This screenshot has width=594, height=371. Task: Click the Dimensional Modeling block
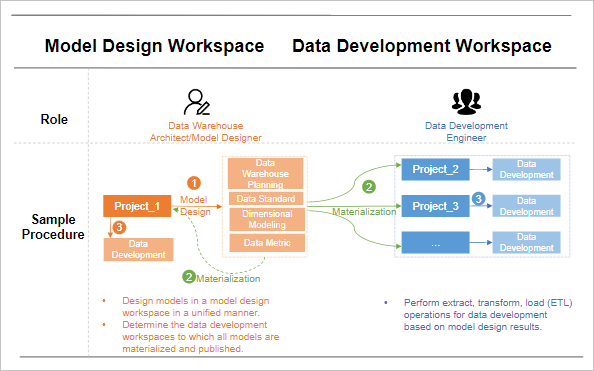pyautogui.click(x=267, y=219)
